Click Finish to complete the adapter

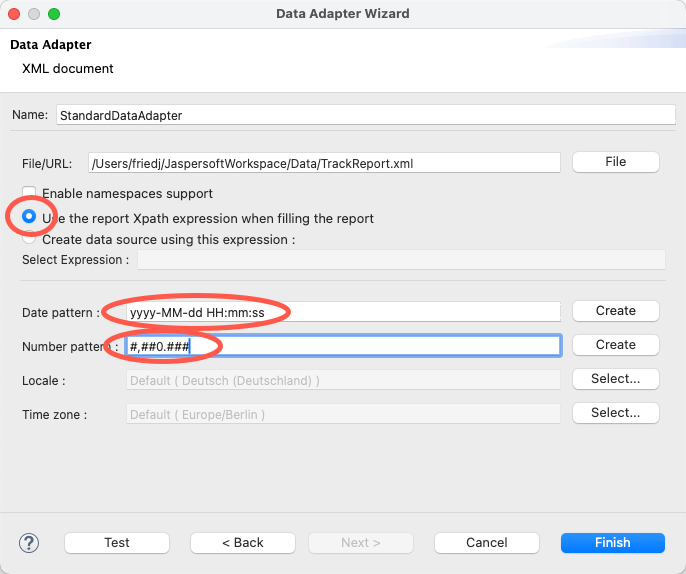(x=612, y=542)
